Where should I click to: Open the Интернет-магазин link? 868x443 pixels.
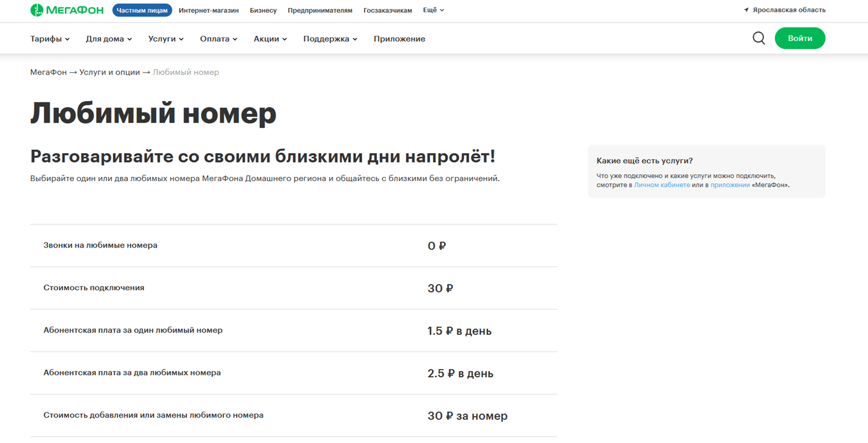(x=208, y=10)
